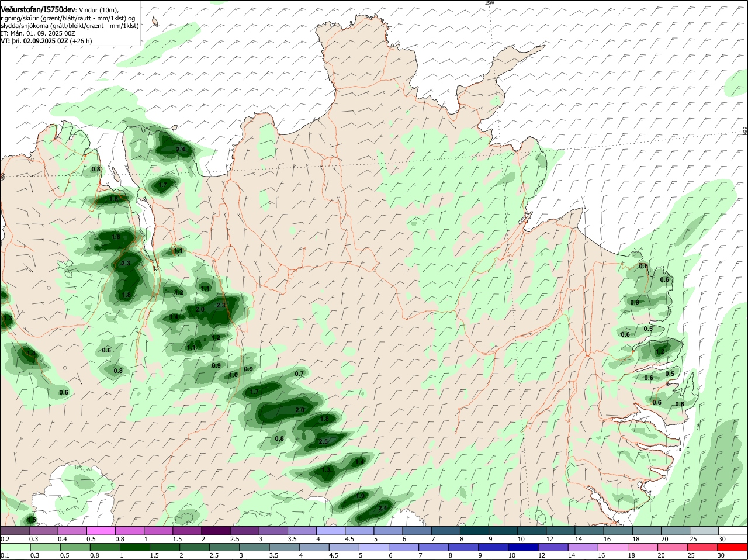Select the darkest purple snow swatch at 2
The width and height of the screenshot is (748, 560).
(x=216, y=531)
